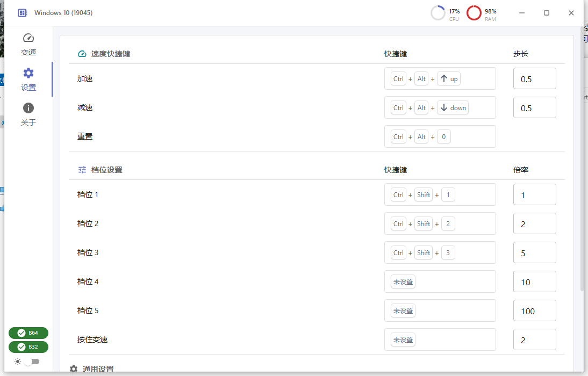
Task: Click the 0 key chip in 重置 row
Action: pyautogui.click(x=443, y=137)
